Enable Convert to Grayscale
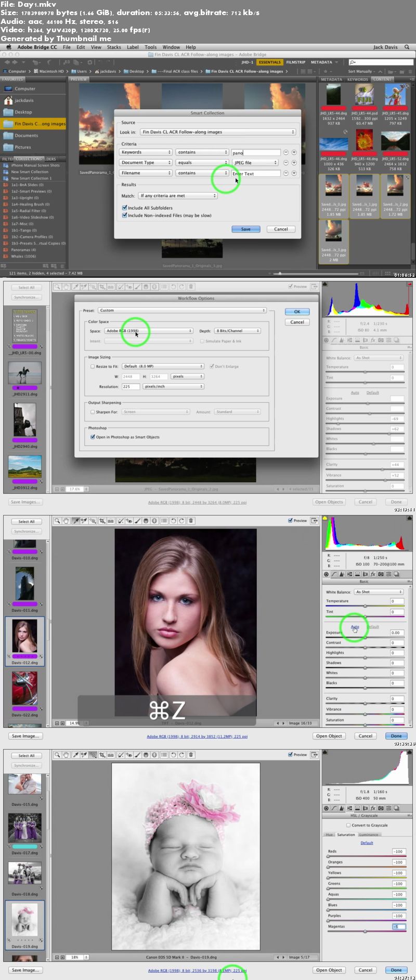 (348, 825)
